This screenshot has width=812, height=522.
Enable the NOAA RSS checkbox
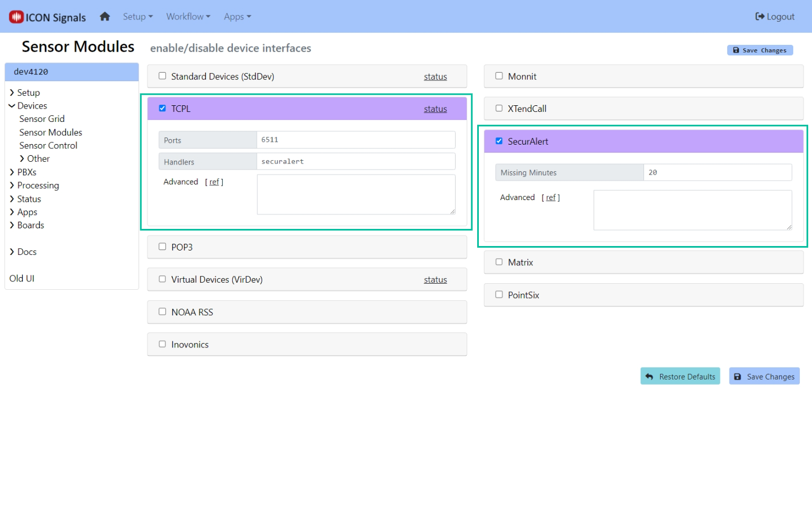coord(162,312)
